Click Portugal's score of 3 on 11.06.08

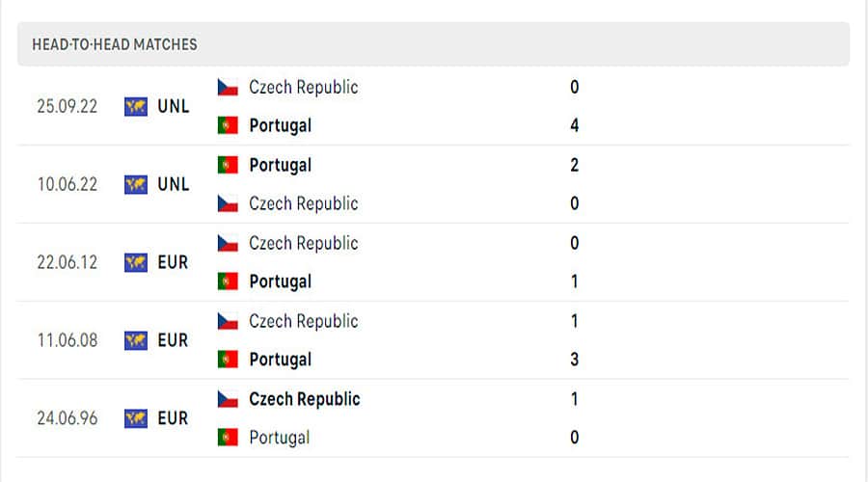point(575,360)
